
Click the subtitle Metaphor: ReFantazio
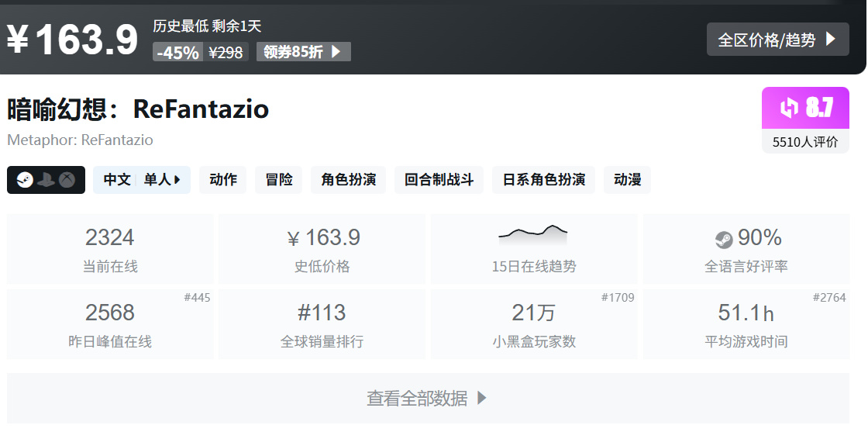80,140
